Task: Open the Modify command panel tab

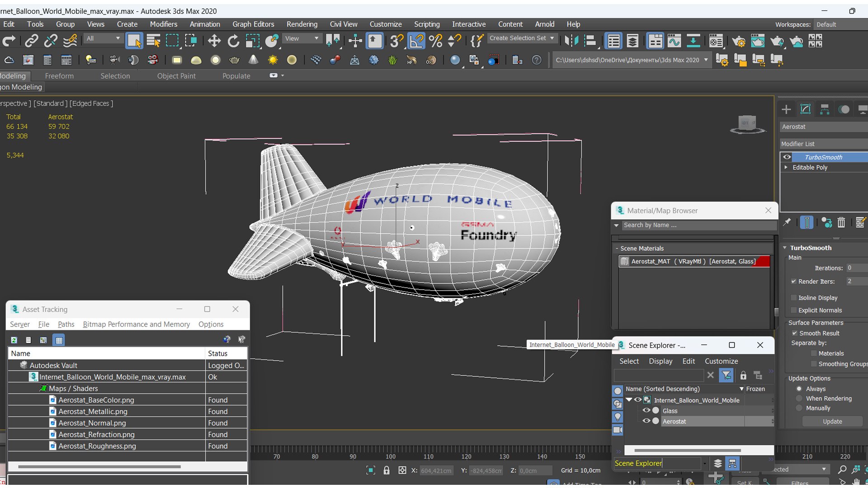Action: tap(806, 109)
